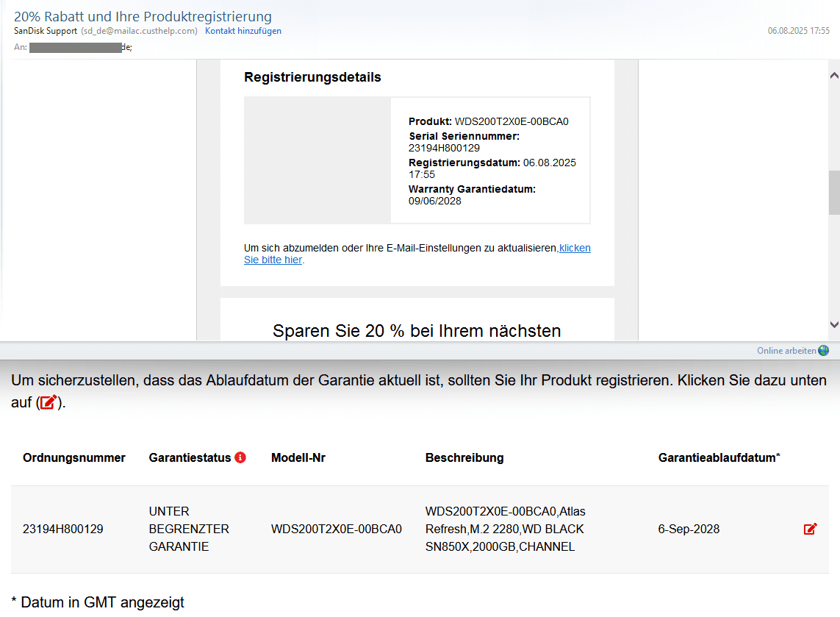Click the Garantieablaufdatum column header
Viewport: 840px width, 617px height.
tap(719, 458)
